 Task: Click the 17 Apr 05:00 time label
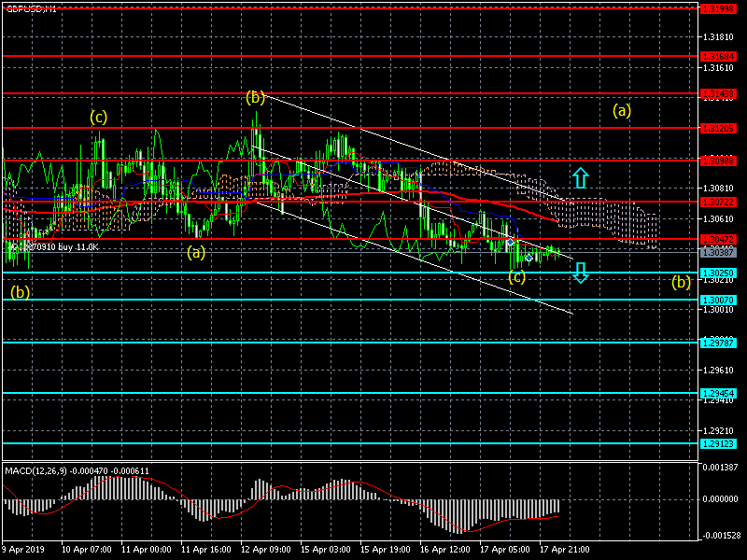click(x=504, y=550)
